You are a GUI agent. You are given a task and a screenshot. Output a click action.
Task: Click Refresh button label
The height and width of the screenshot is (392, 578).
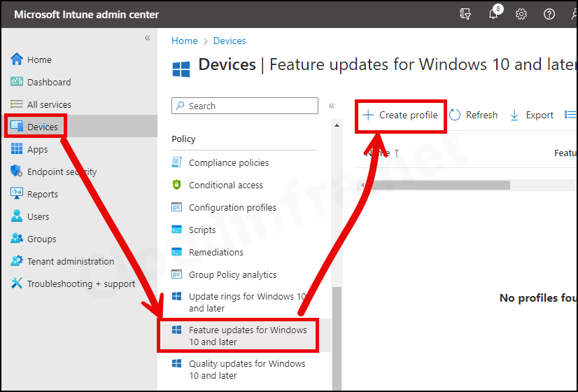coord(481,115)
